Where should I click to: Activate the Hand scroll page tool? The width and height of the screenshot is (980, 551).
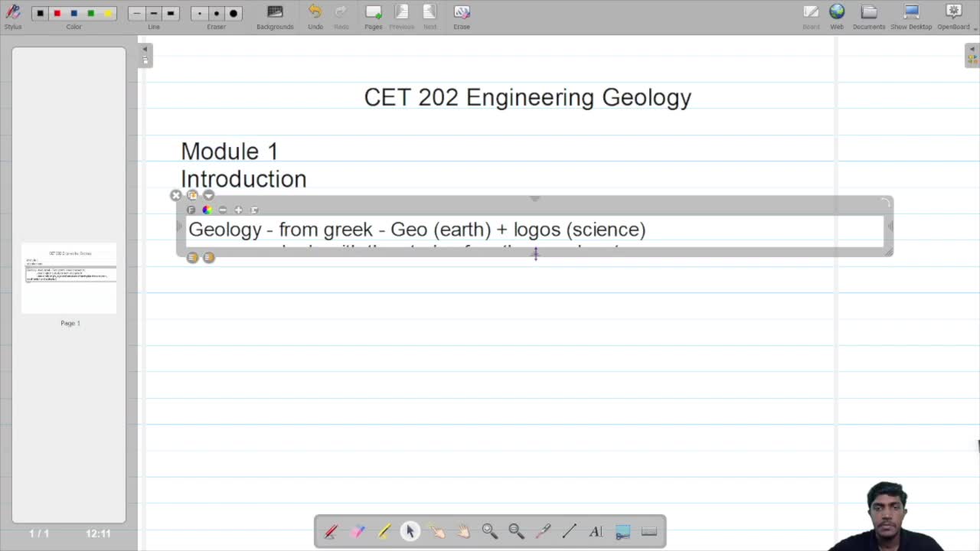(463, 531)
